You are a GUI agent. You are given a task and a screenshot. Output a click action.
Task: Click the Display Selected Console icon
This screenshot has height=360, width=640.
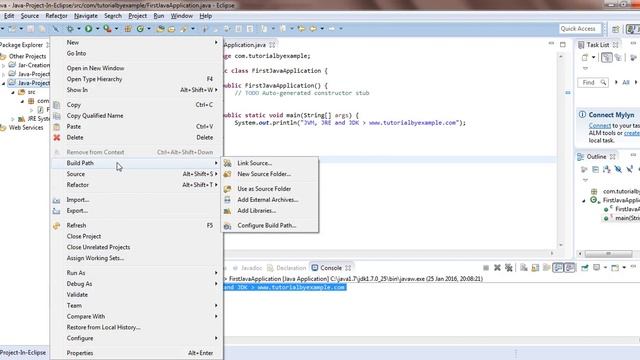click(x=597, y=268)
